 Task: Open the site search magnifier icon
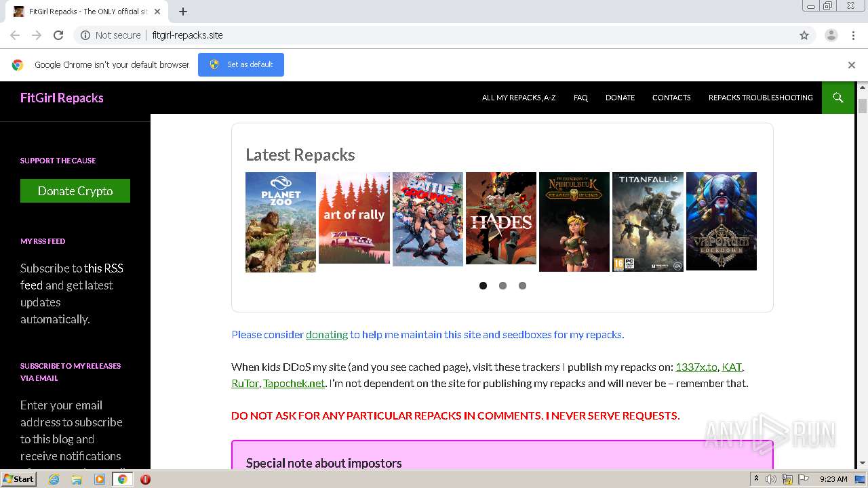(x=838, y=98)
